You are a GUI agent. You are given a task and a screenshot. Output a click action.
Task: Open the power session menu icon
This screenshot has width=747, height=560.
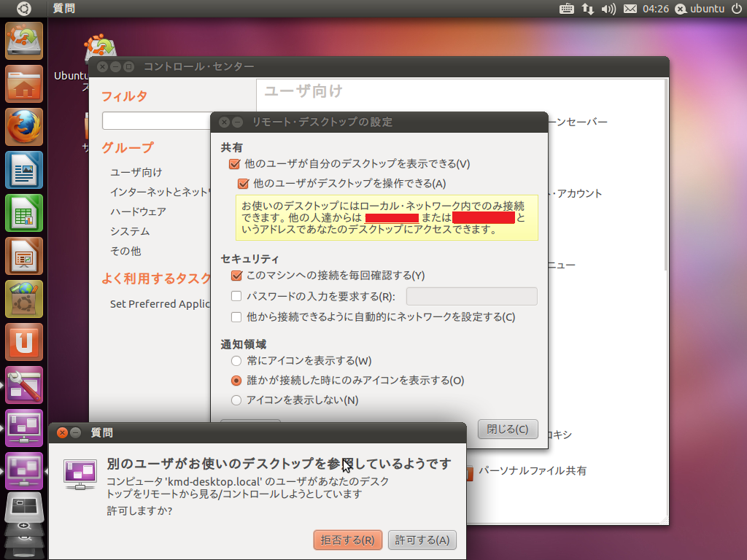pos(737,9)
